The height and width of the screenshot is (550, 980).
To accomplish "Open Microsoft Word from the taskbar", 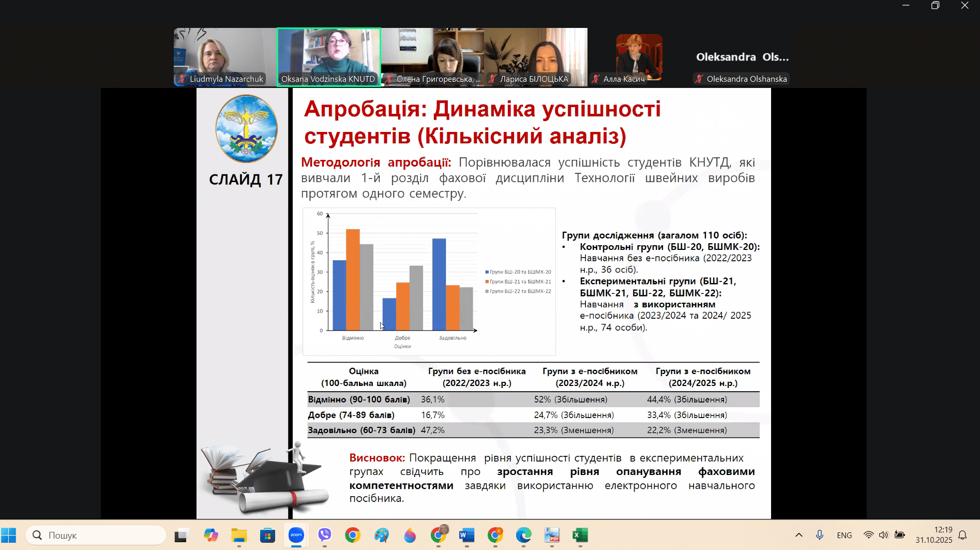I will pos(466,536).
